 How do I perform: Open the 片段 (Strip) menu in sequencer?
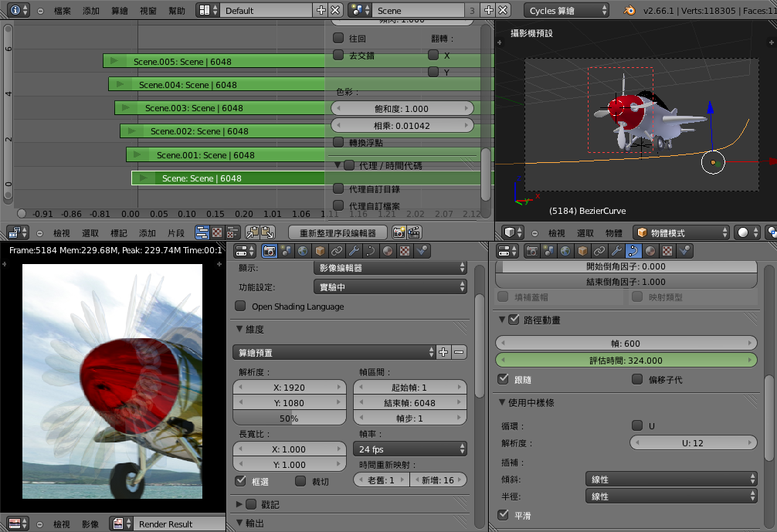176,232
